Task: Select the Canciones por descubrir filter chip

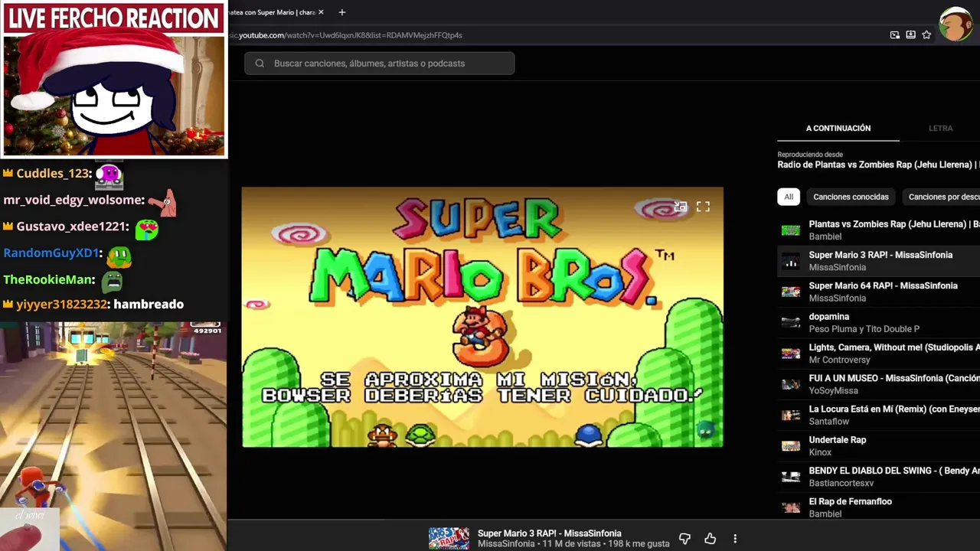Action: (x=942, y=197)
